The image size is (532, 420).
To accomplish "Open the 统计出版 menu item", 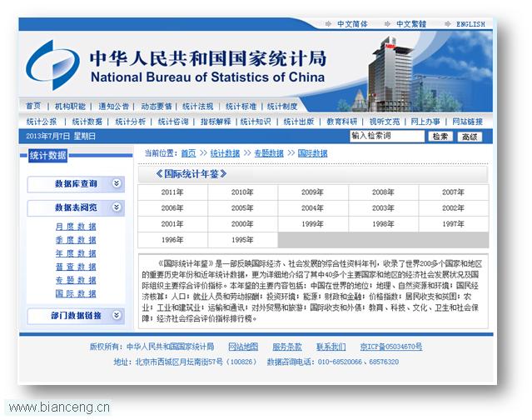I will pyautogui.click(x=299, y=122).
